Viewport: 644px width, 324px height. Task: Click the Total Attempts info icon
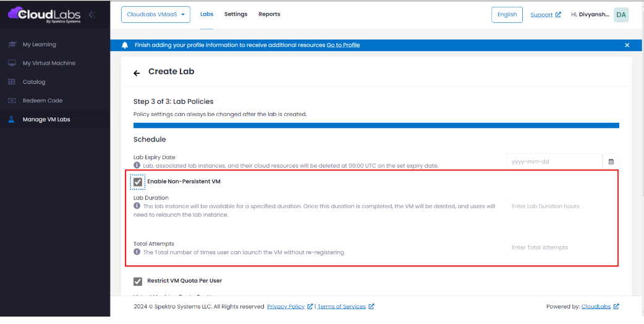[137, 252]
